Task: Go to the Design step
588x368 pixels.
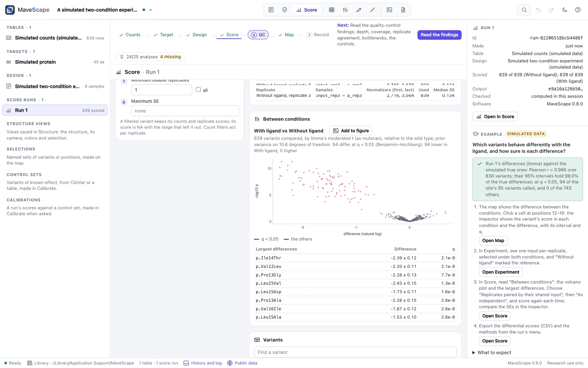Action: (197, 35)
